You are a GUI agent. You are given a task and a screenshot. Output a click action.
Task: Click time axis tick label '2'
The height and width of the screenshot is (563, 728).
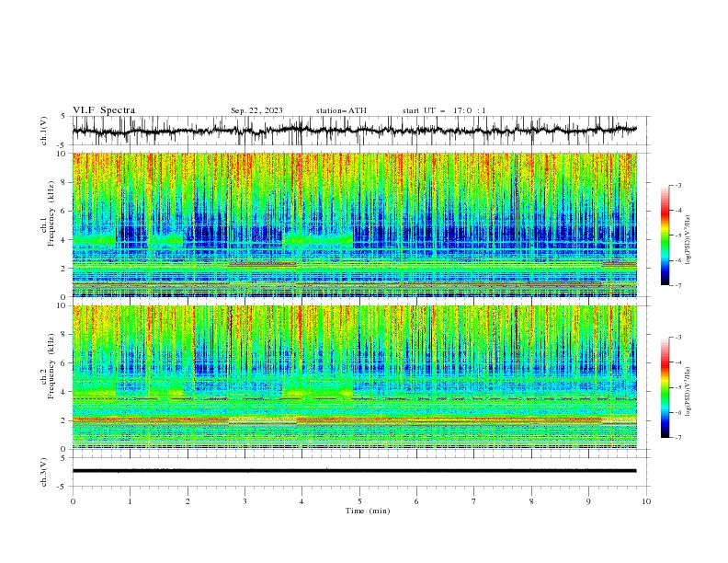click(x=188, y=501)
